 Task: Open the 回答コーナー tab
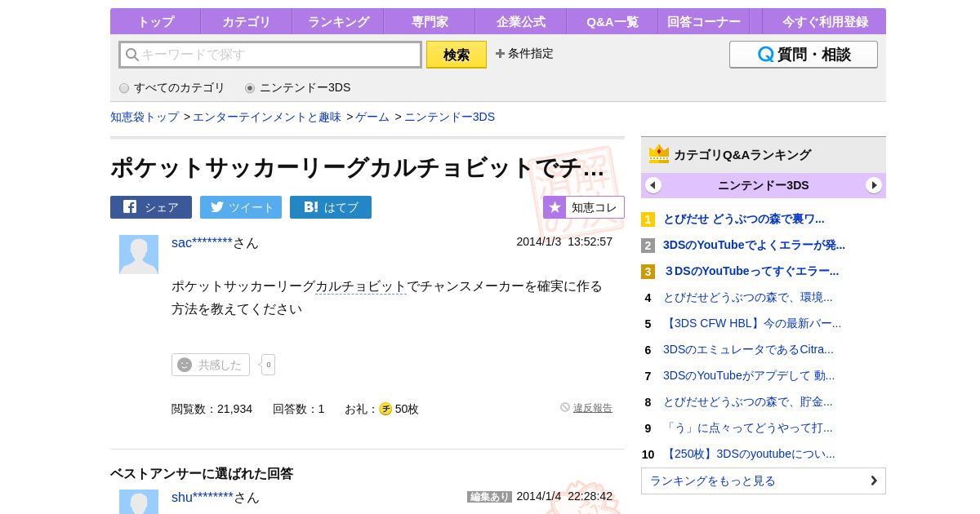coord(704,22)
